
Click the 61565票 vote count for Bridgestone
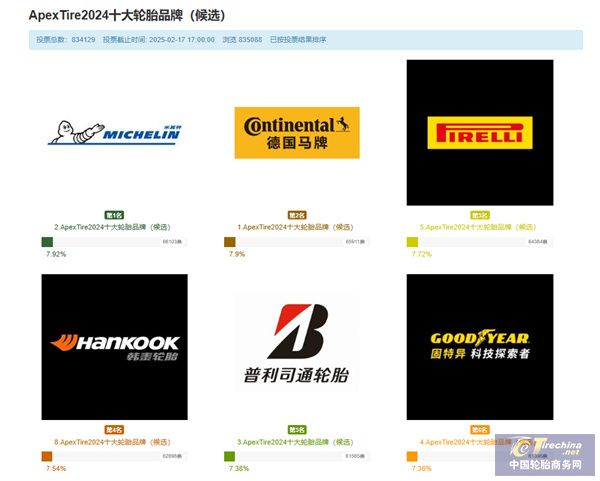pos(355,456)
